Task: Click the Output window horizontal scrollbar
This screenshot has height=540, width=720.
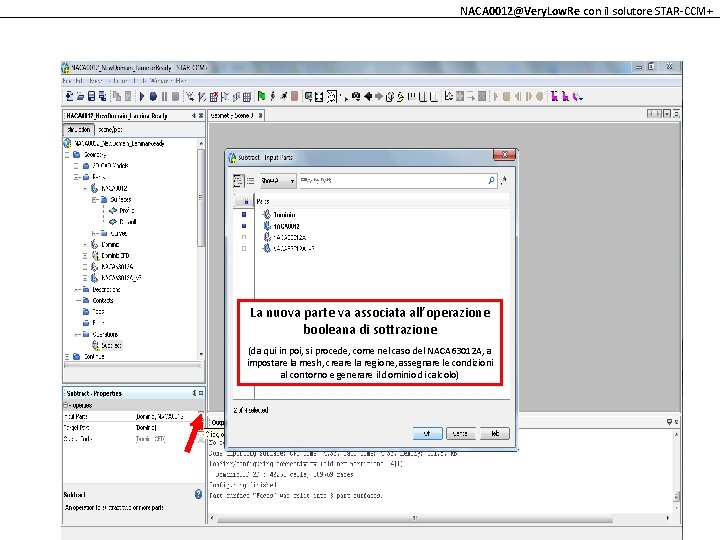Action: point(415,518)
